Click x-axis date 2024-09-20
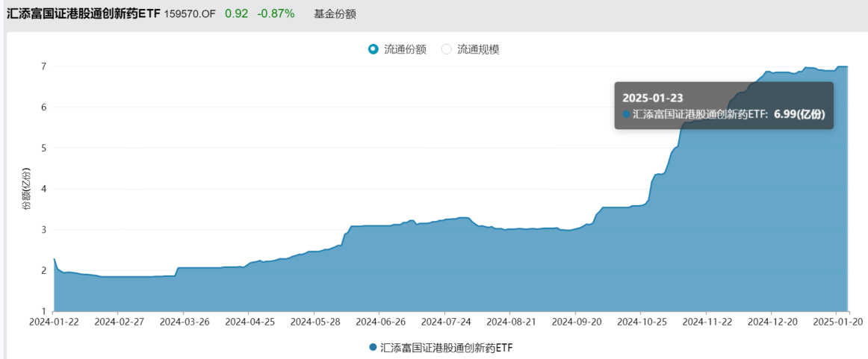Image resolution: width=868 pixels, height=359 pixels. click(x=575, y=320)
